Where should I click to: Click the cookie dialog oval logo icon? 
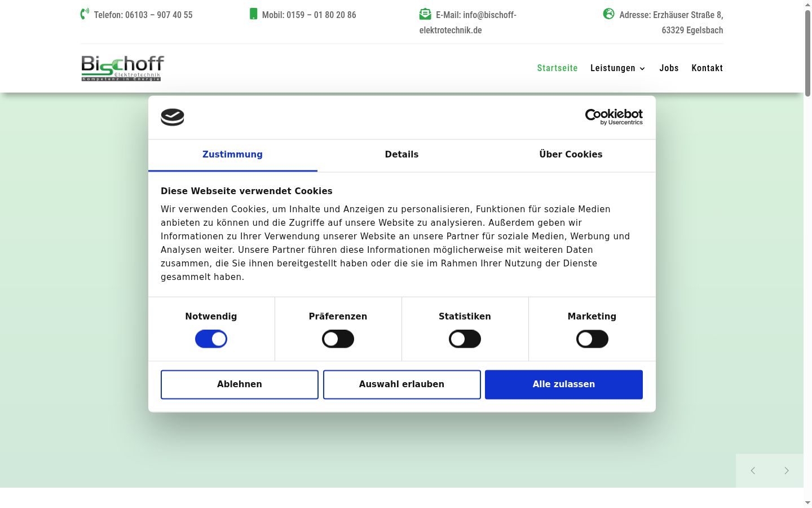point(173,117)
